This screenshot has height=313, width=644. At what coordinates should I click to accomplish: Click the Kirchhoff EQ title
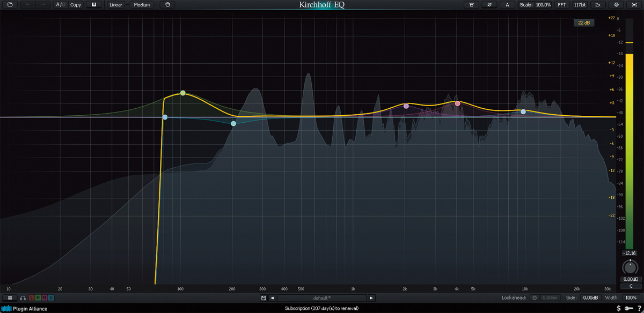[322, 5]
